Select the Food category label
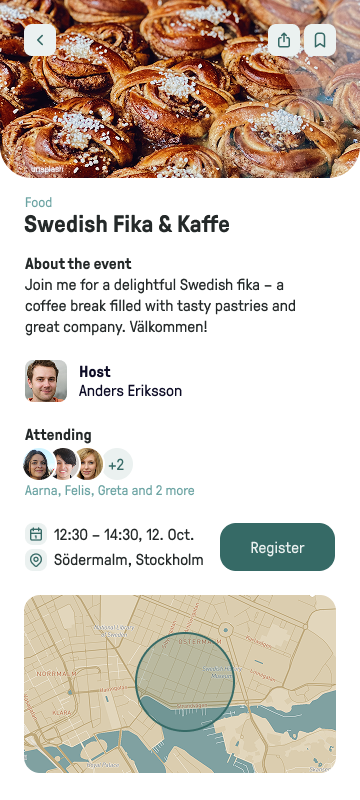Screen dimensions: 360x800 click(x=38, y=203)
